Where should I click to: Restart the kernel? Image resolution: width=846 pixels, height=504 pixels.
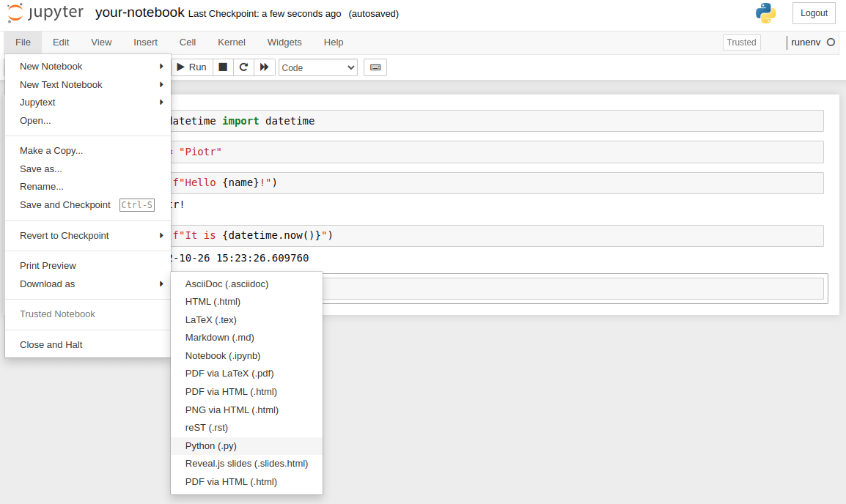tap(243, 67)
